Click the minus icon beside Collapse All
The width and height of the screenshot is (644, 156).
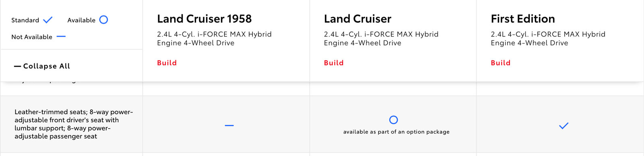tap(17, 66)
